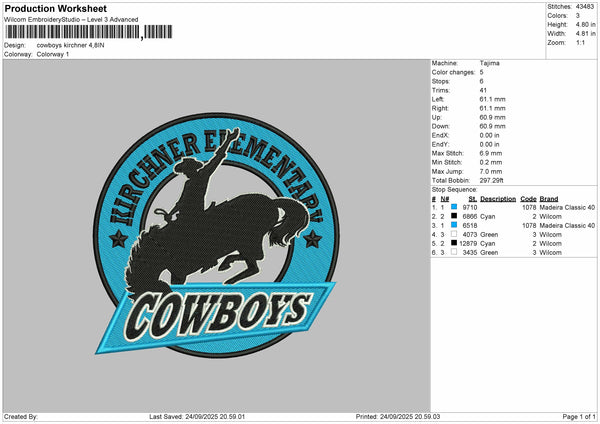This screenshot has width=600, height=424.
Task: Click the 'Stops:' value 6
Action: coord(481,81)
